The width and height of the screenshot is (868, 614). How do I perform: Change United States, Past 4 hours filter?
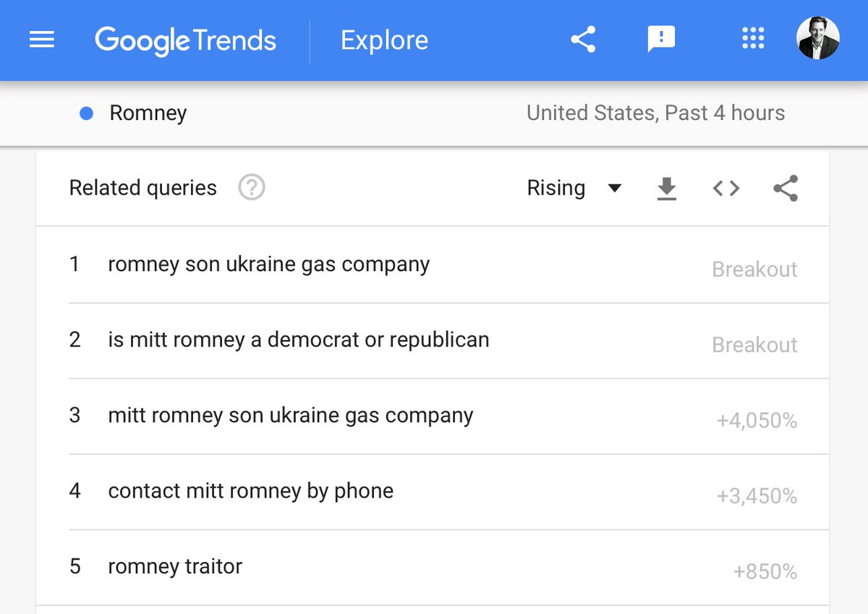655,113
